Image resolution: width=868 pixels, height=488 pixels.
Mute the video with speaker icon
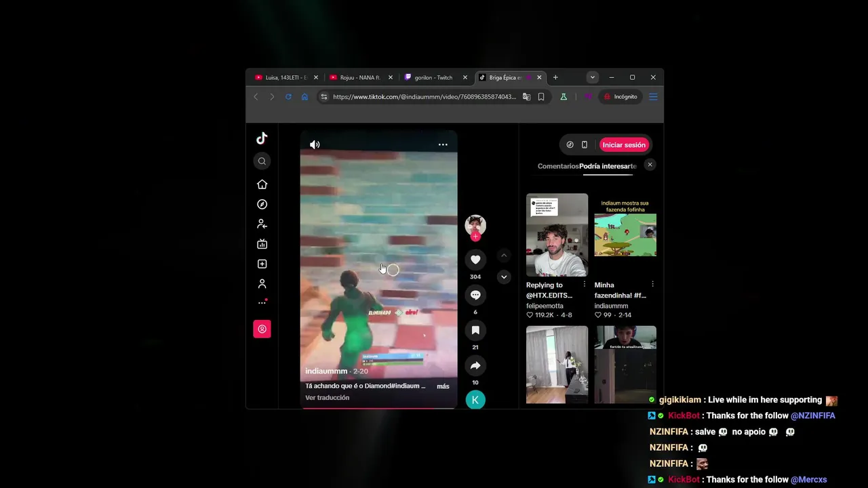coord(315,144)
